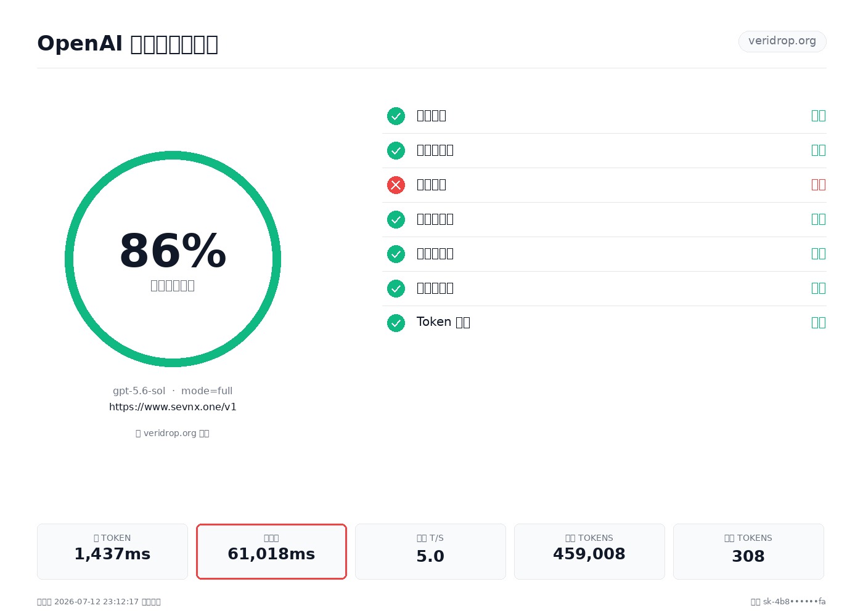Image resolution: width=863 pixels, height=616 pixels.
Task: Click the 86% score inside the ring
Action: (x=173, y=251)
